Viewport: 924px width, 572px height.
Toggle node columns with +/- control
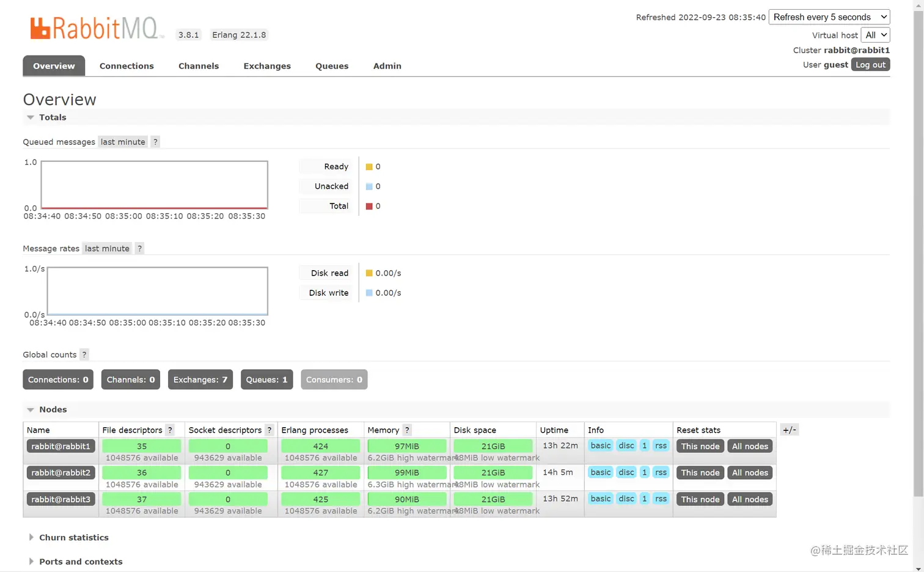(790, 430)
